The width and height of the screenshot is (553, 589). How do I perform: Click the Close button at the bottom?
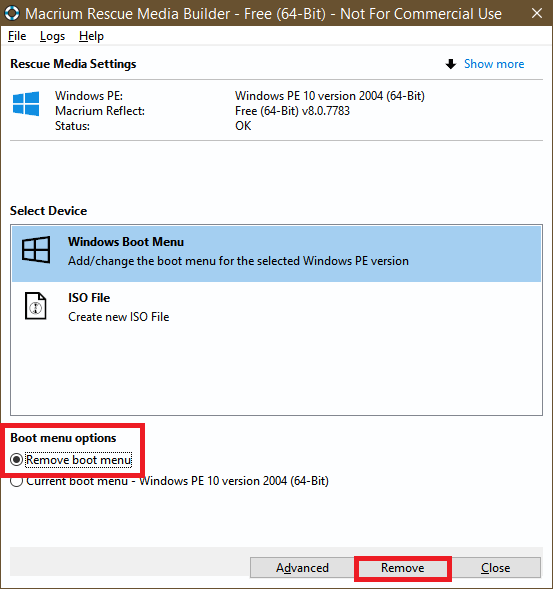(x=496, y=568)
